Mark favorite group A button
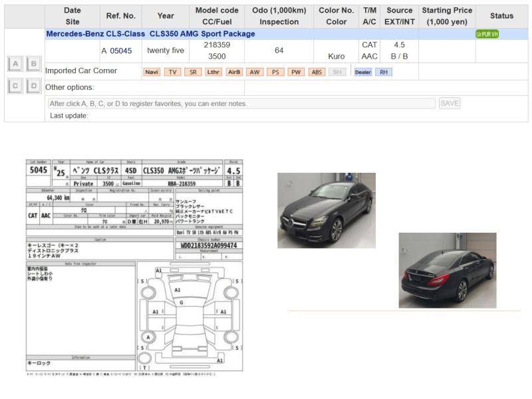The height and width of the screenshot is (399, 532). point(15,64)
